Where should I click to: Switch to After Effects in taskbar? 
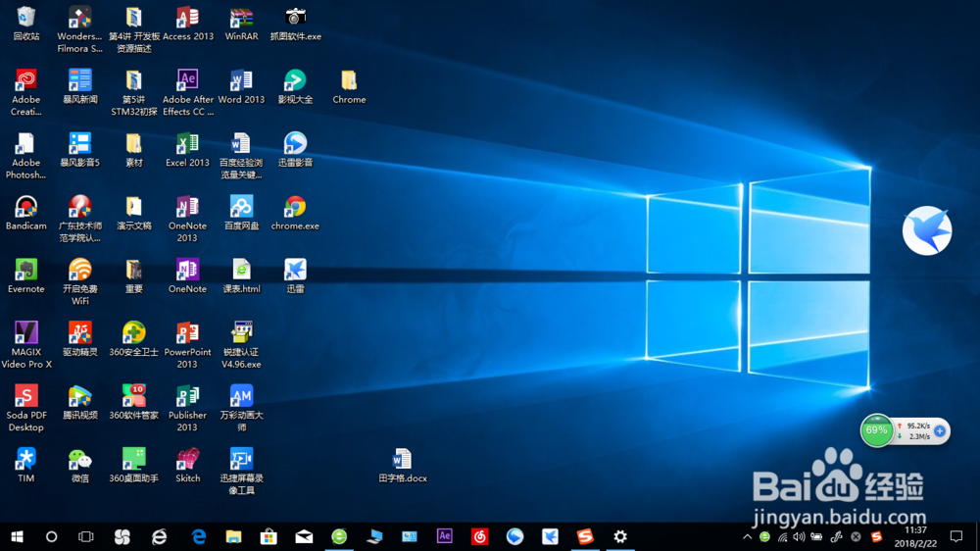point(444,536)
